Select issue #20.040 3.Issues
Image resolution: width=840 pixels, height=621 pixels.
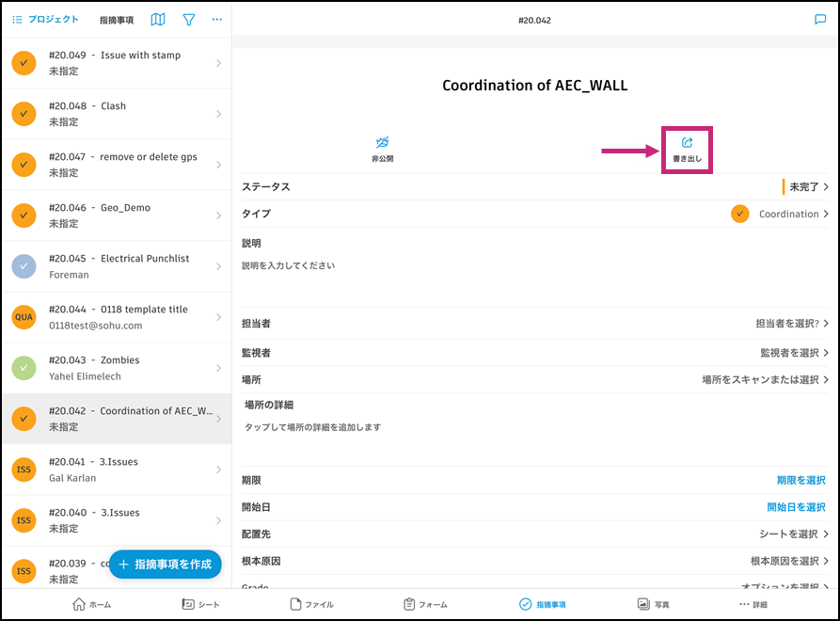point(117,521)
